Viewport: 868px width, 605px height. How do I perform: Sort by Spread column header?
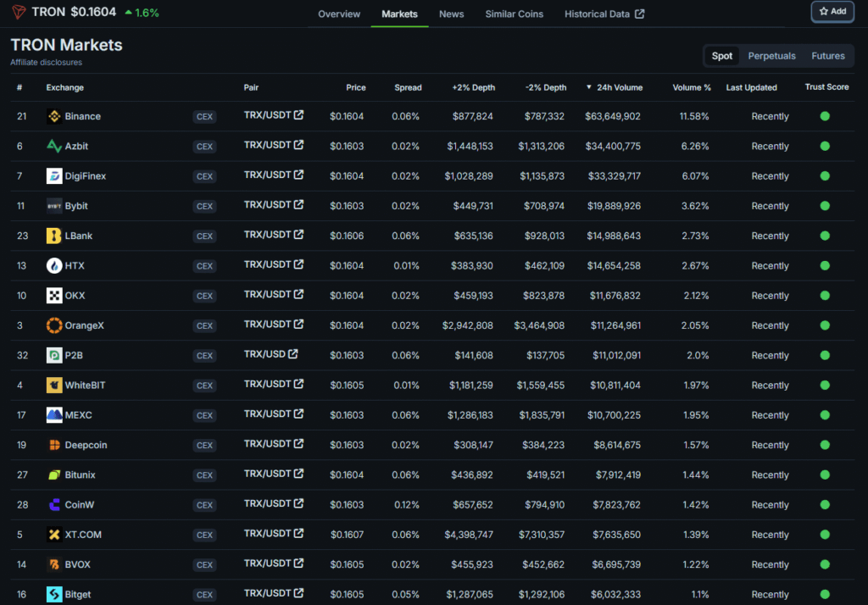[x=408, y=87]
